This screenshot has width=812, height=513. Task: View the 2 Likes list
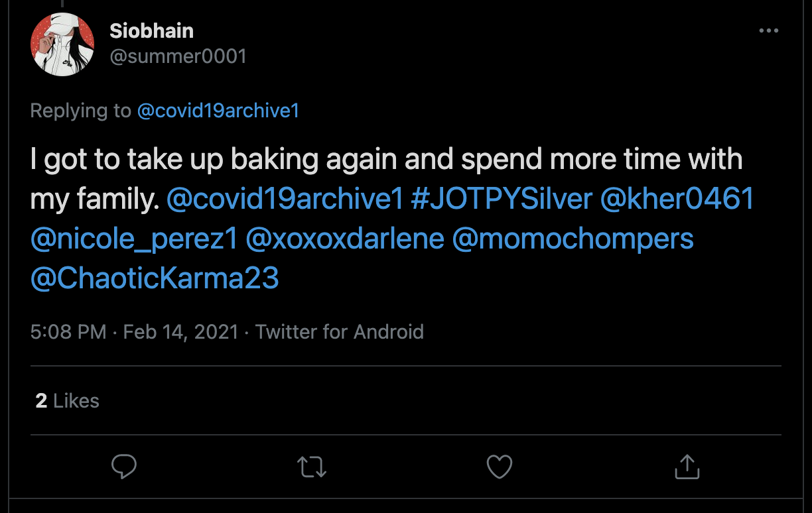(68, 401)
